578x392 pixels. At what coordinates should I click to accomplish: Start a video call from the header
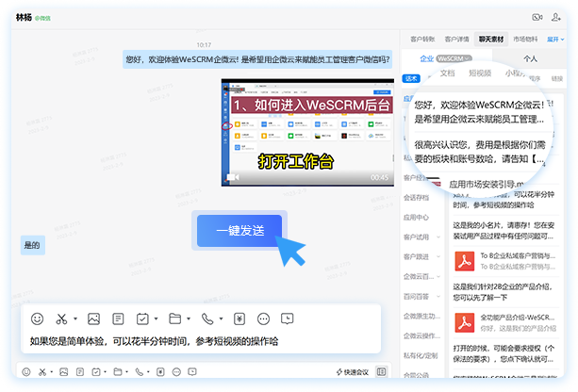537,17
